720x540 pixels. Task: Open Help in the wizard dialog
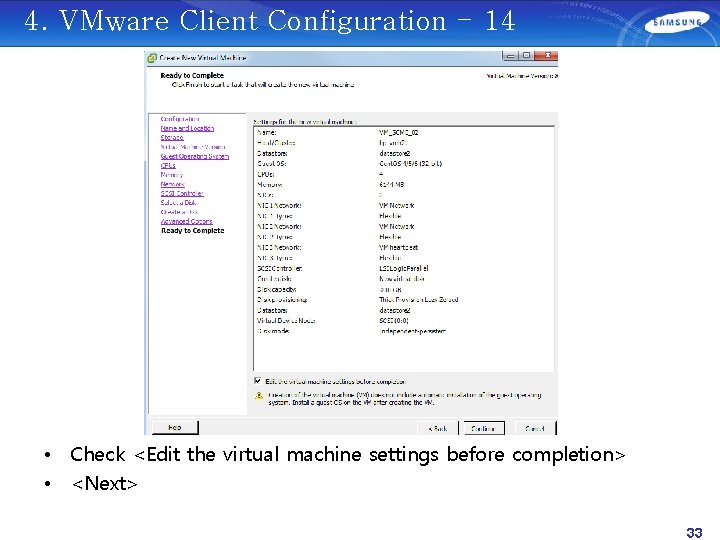pos(174,427)
